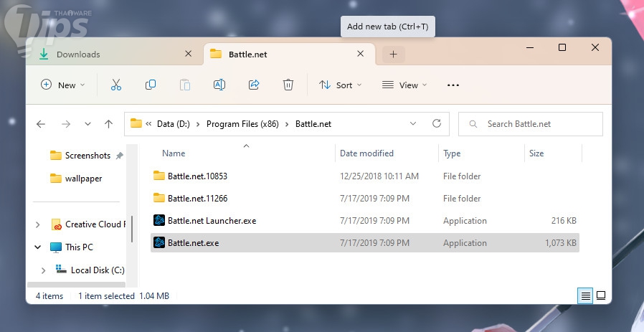Viewport: 644px width, 332px height.
Task: Click the Share icon
Action: (x=254, y=85)
